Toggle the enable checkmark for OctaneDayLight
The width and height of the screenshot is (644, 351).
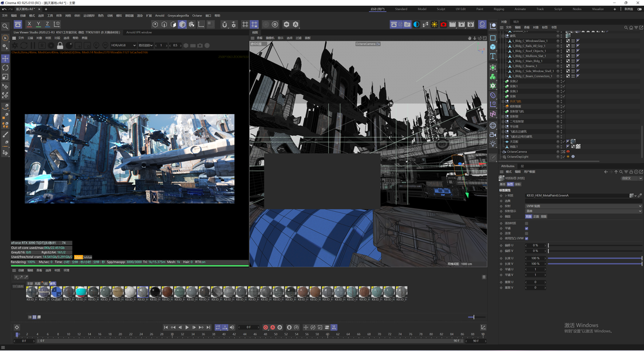tap(563, 157)
